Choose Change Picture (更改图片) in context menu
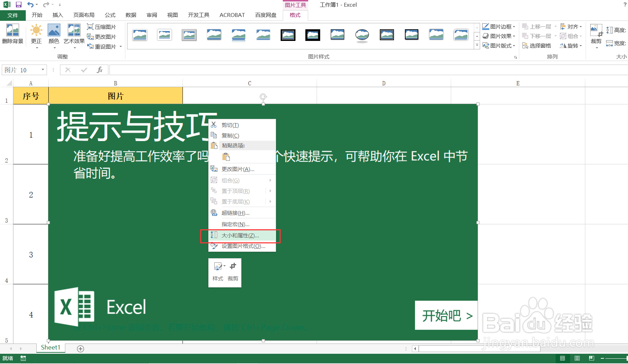 pos(242,169)
